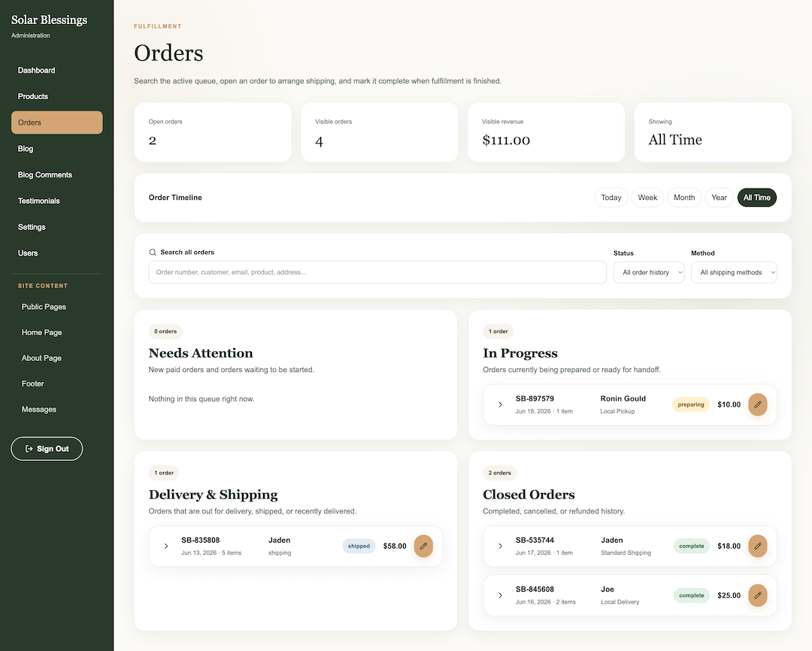Screen dimensions: 812x651
Task: Click the Open orders stat card
Action: point(213,132)
